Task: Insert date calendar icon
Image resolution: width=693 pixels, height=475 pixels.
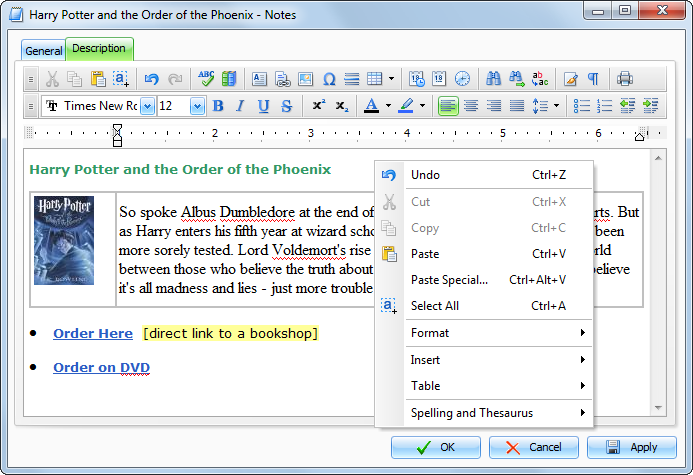Action: [x=439, y=79]
